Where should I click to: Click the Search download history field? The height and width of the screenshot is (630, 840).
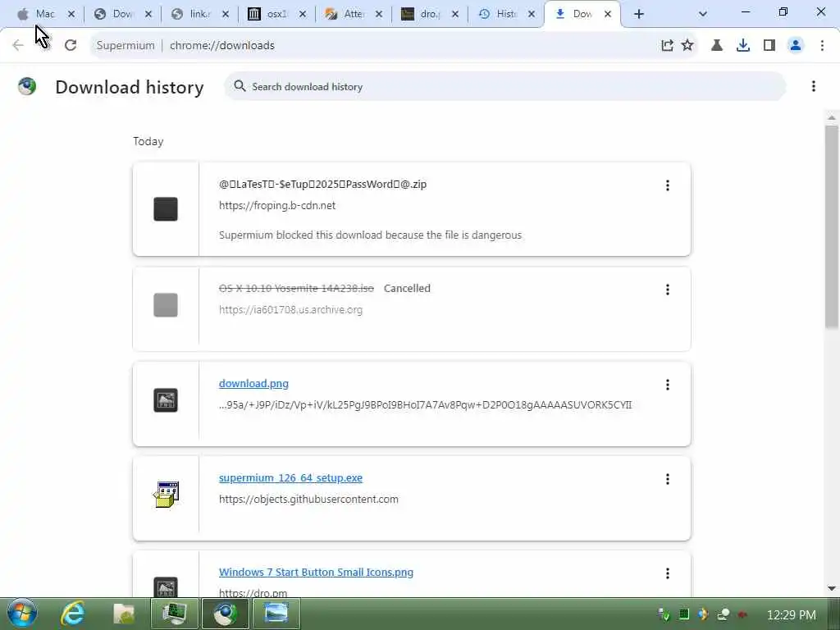[505, 86]
